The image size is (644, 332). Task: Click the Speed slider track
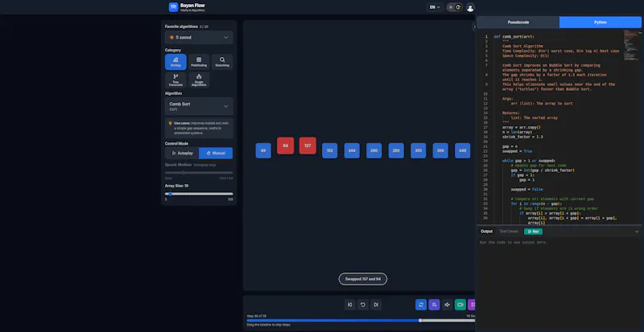pos(199,173)
